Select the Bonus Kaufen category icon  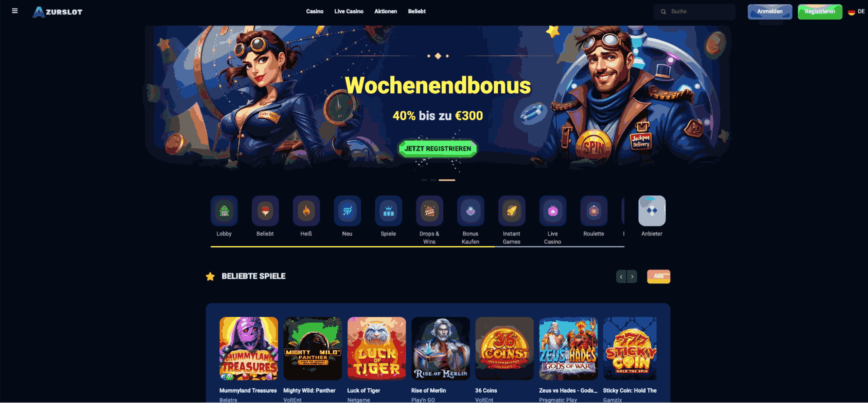[471, 211]
